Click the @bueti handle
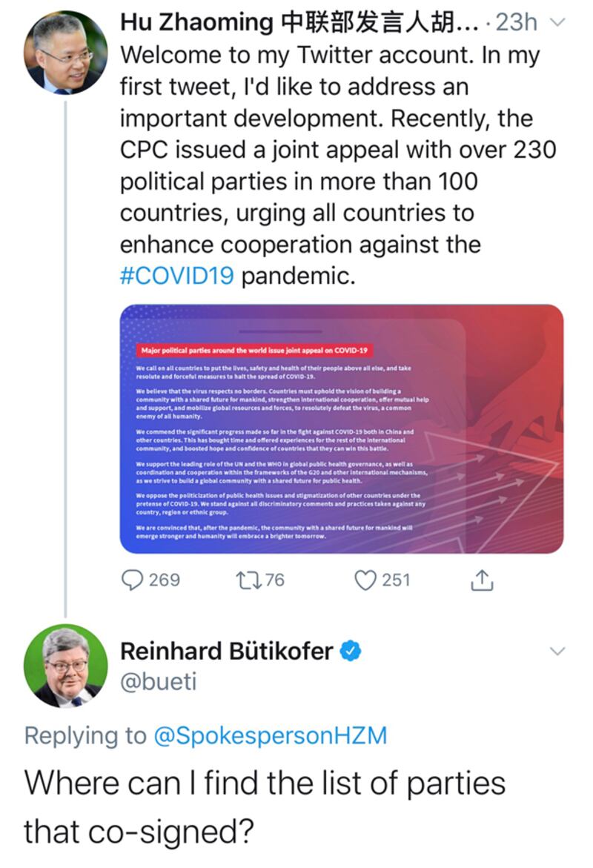Viewport: 593px width, 868px height. (x=159, y=681)
